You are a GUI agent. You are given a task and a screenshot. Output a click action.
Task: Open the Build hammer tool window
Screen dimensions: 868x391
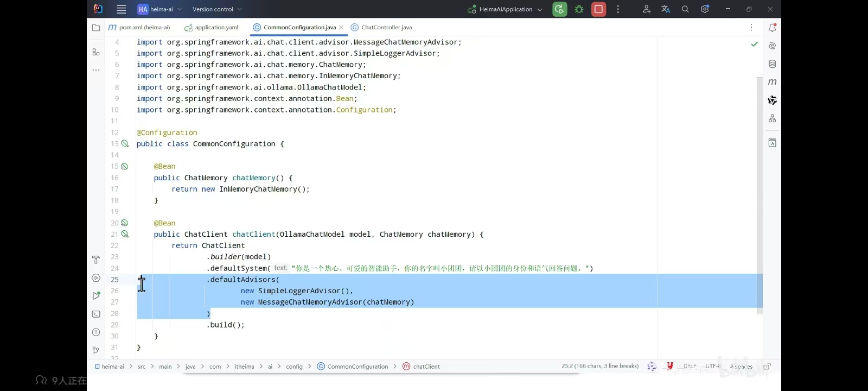pyautogui.click(x=96, y=260)
